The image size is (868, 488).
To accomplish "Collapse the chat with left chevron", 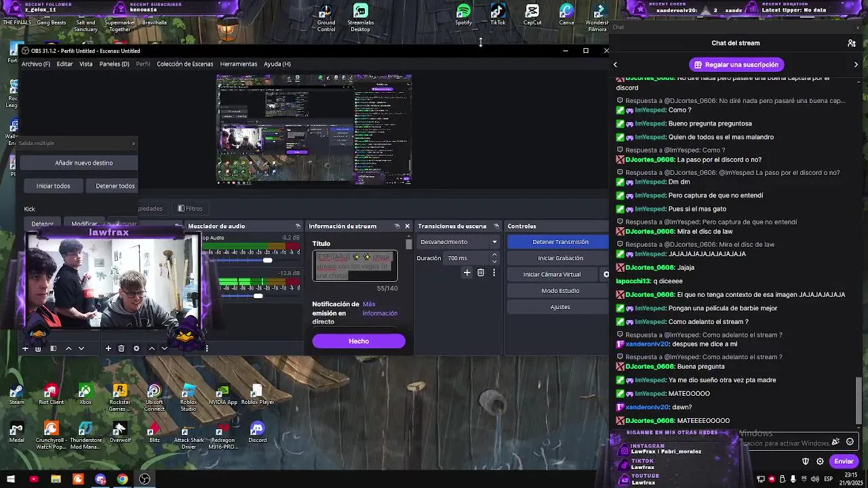I will 615,64.
